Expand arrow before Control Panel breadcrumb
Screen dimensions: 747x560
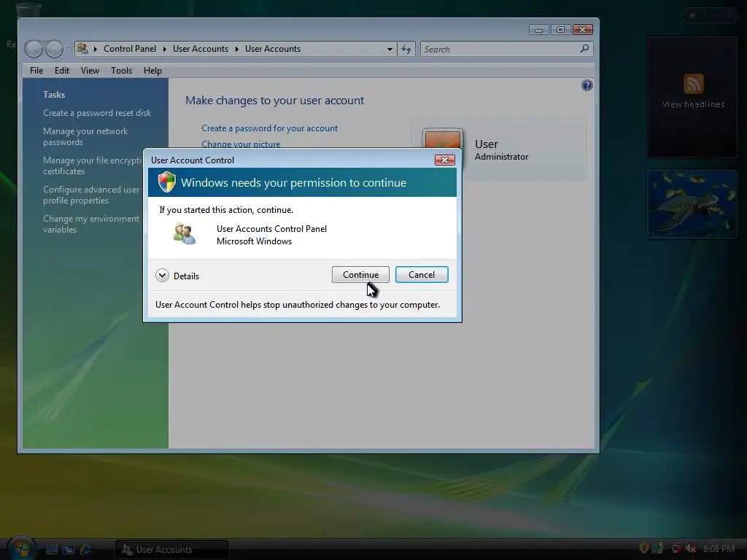click(x=96, y=49)
